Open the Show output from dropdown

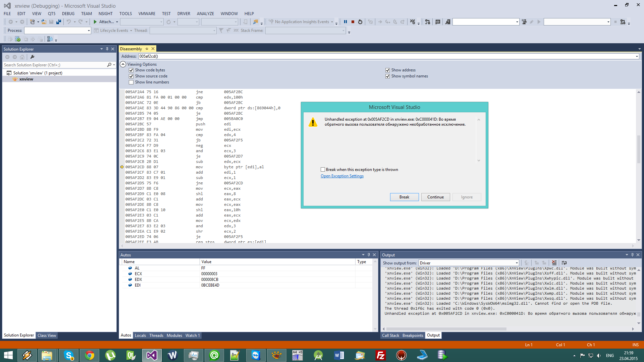517,263
